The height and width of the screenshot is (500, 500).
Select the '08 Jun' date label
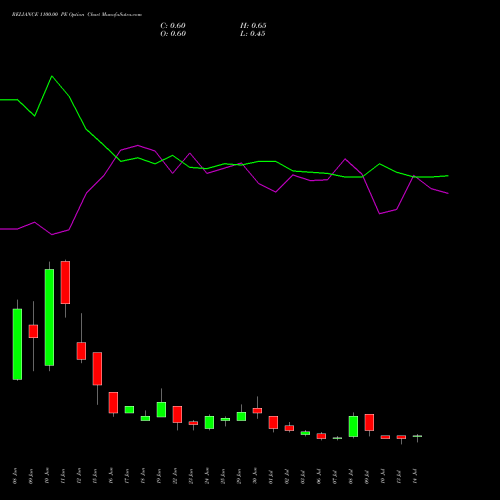[15, 476]
